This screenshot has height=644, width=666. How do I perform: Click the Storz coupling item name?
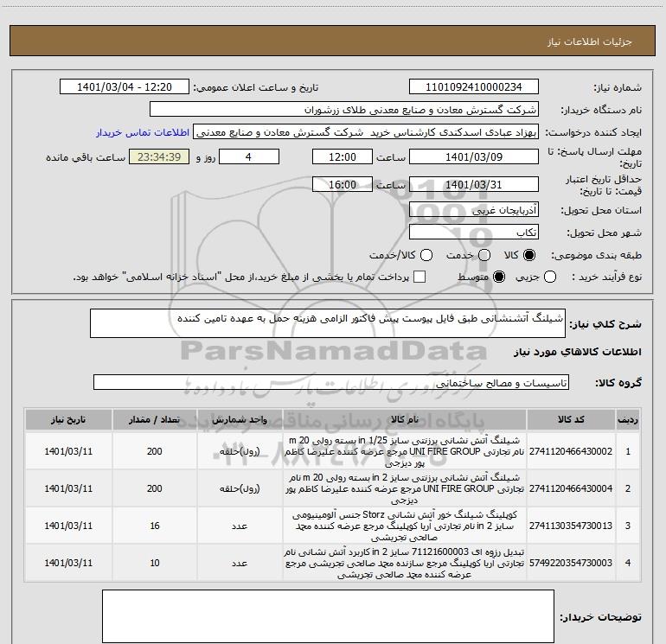405,526
